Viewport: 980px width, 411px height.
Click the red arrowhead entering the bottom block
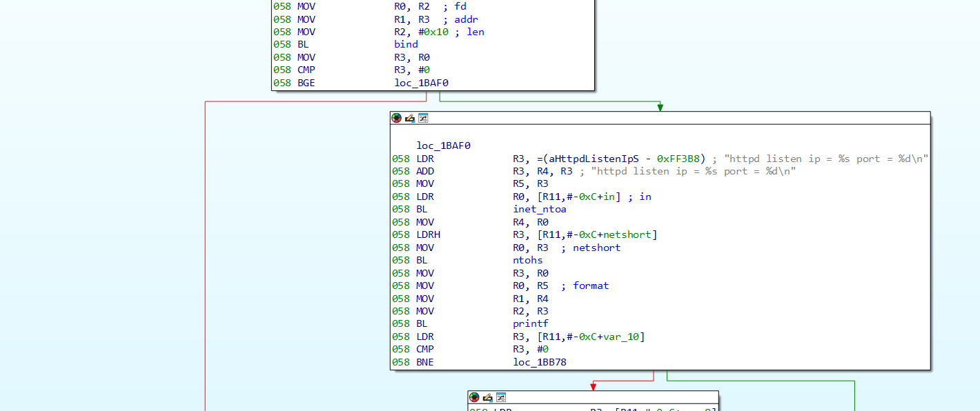pos(593,386)
